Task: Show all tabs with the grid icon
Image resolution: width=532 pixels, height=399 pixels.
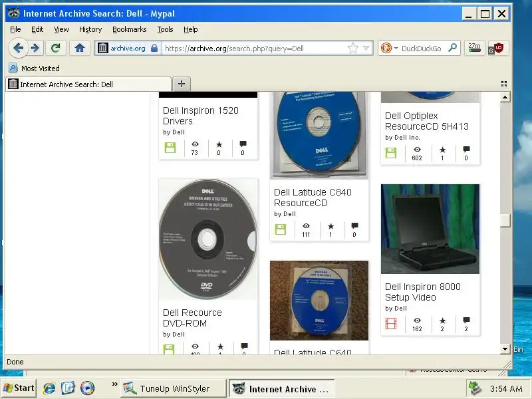Action: click(504, 84)
